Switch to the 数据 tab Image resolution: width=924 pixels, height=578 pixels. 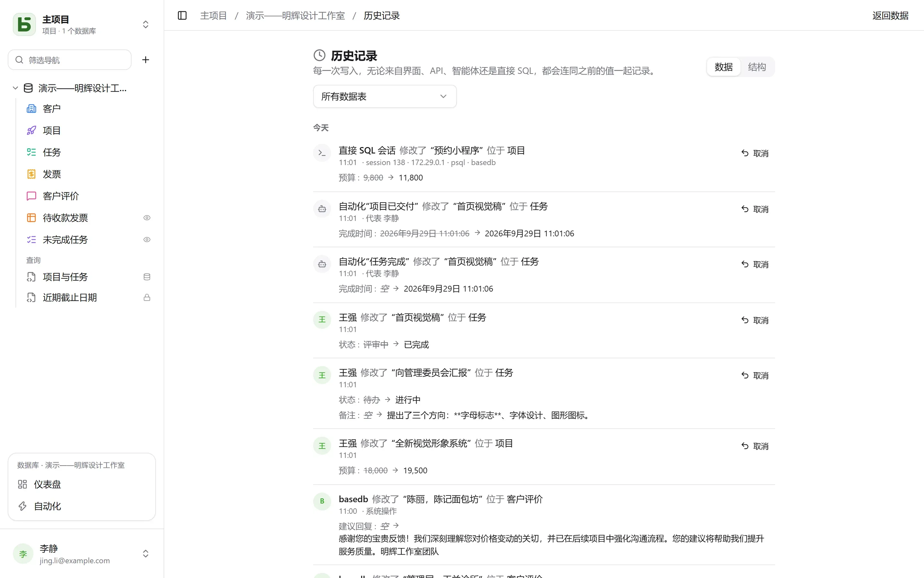pyautogui.click(x=723, y=67)
